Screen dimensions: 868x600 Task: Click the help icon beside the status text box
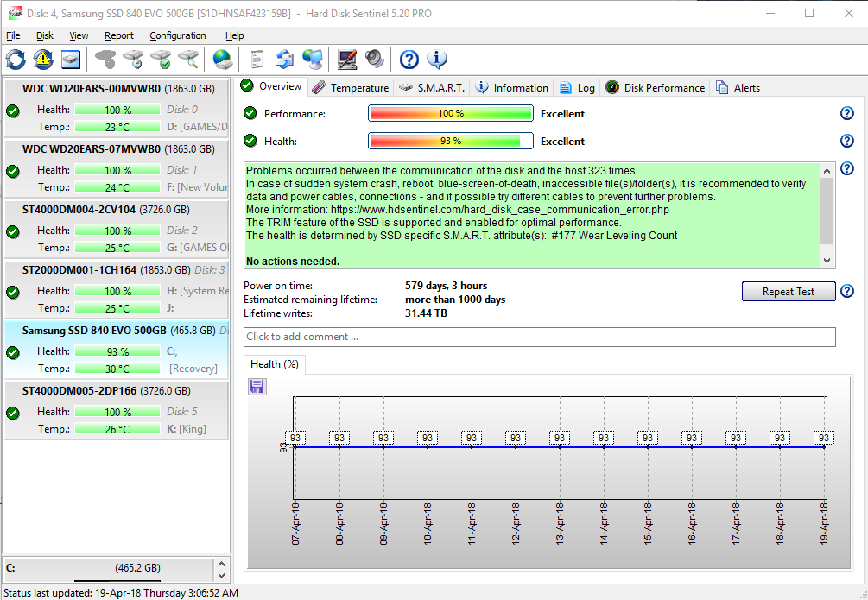click(x=847, y=168)
